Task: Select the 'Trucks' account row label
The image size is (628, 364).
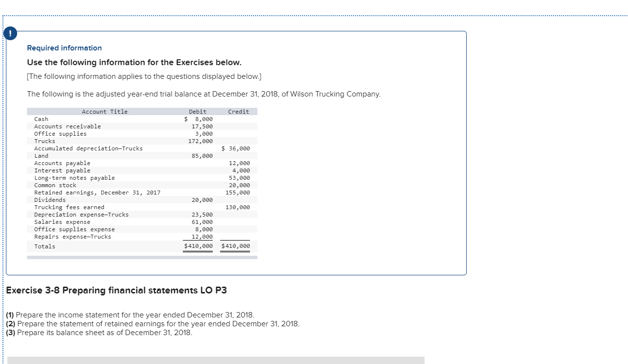Action: [x=45, y=141]
